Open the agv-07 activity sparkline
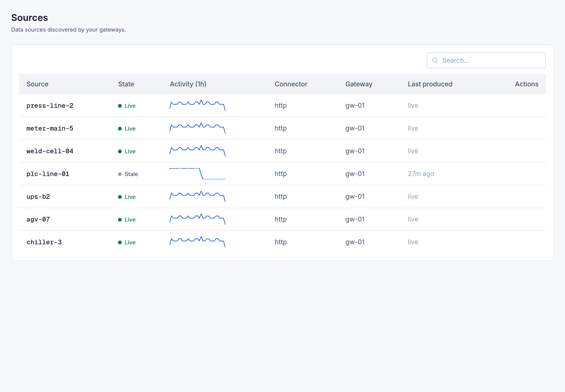The height and width of the screenshot is (392, 565). [x=197, y=219]
